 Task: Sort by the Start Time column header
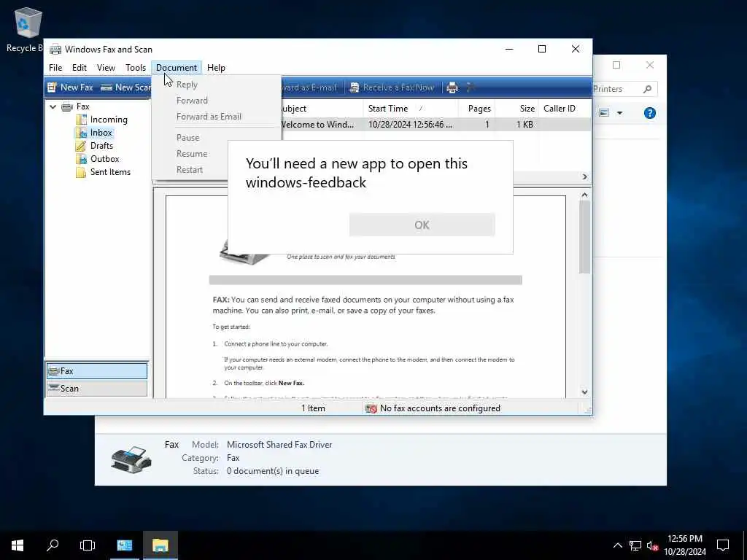(410, 109)
